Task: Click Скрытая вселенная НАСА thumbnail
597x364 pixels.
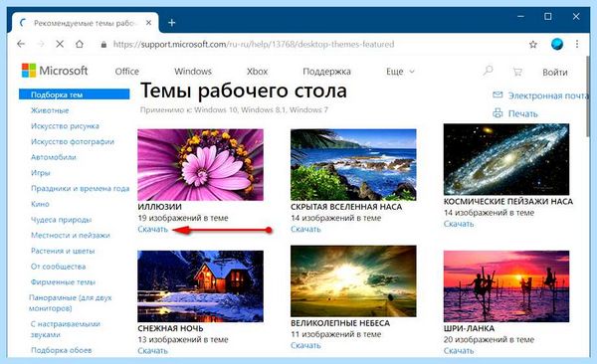Action: click(353, 165)
